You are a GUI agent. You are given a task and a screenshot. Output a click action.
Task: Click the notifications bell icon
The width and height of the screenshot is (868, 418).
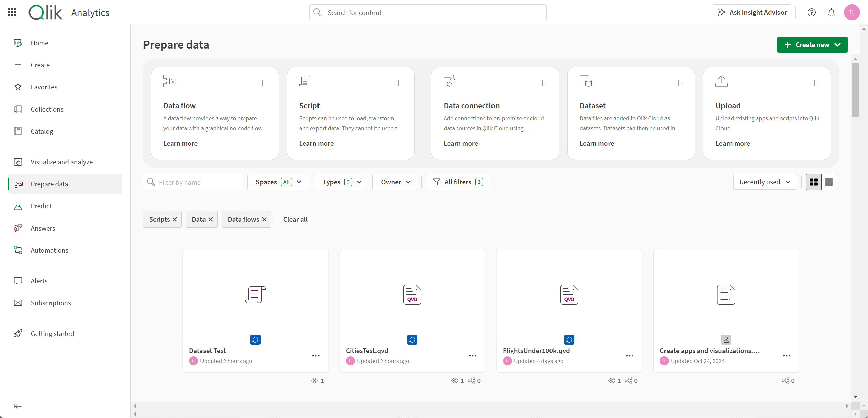[x=831, y=12]
